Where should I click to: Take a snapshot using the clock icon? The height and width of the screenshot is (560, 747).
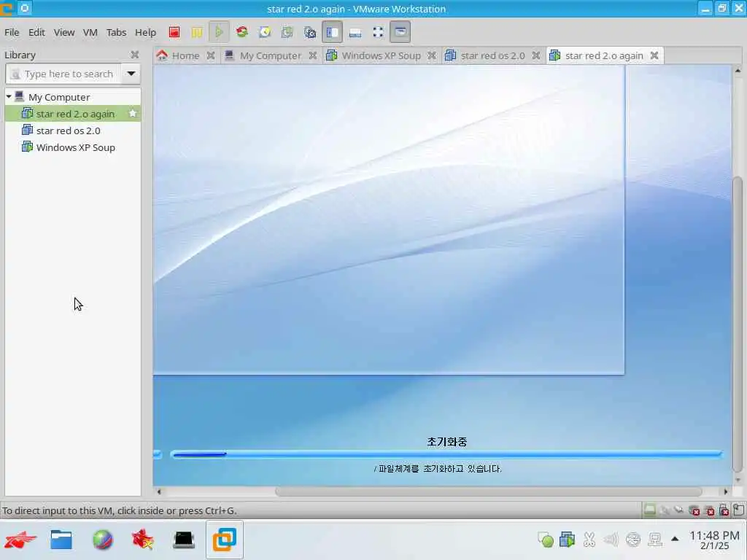[x=264, y=32]
